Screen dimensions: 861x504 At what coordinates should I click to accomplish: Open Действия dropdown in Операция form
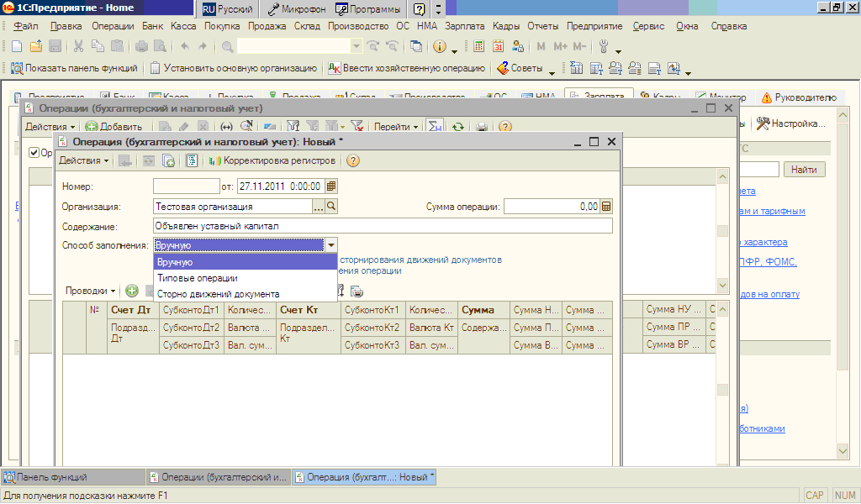tap(84, 160)
